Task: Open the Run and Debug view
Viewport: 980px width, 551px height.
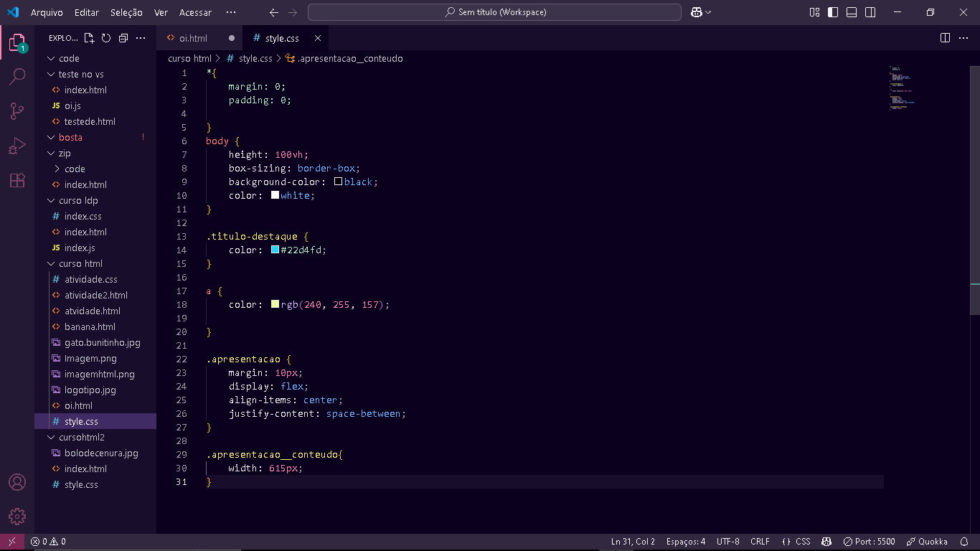Action: click(17, 146)
